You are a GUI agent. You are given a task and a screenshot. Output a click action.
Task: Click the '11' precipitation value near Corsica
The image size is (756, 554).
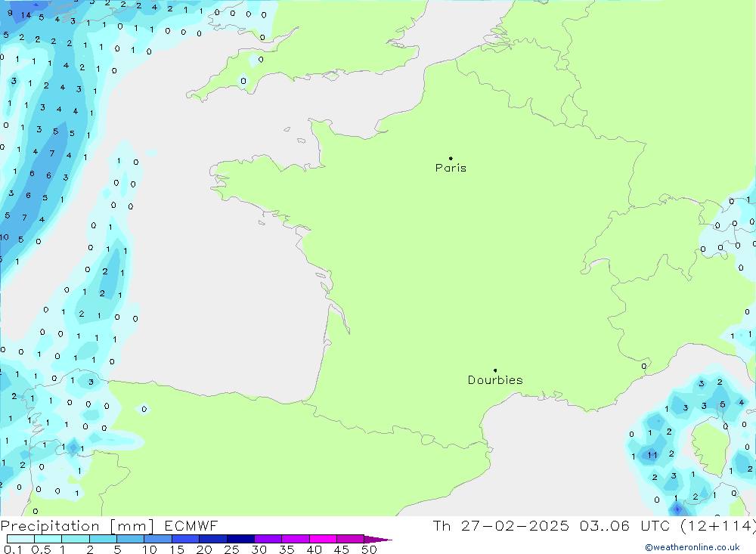click(652, 455)
